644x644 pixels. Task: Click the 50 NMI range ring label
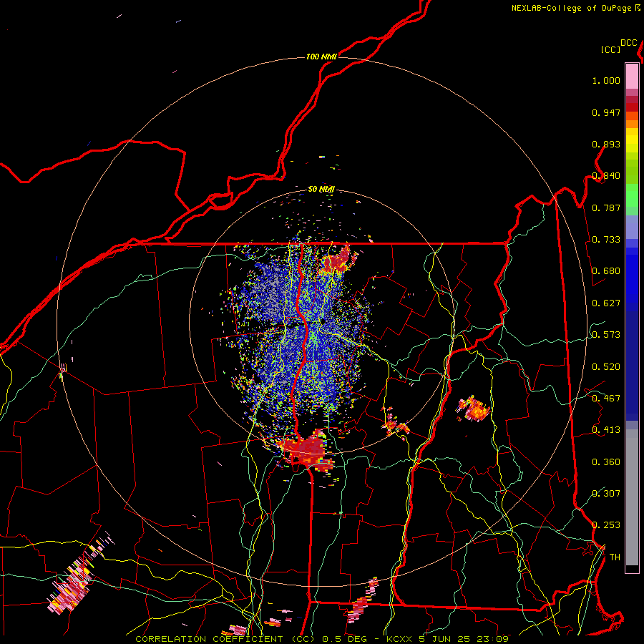[321, 190]
